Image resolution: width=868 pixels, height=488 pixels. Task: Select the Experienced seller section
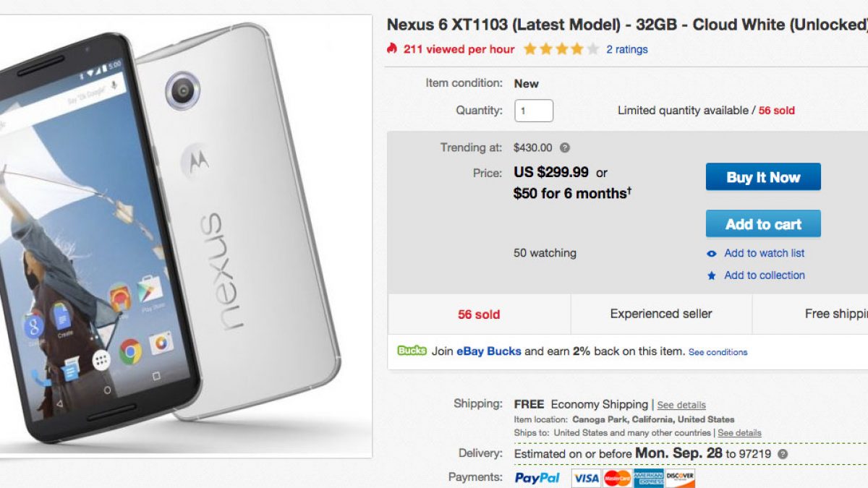661,314
